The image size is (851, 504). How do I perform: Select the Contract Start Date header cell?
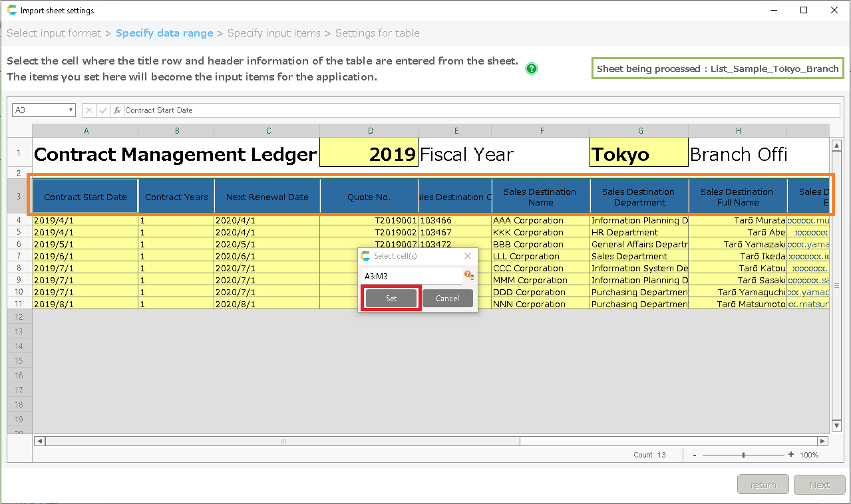(x=85, y=197)
